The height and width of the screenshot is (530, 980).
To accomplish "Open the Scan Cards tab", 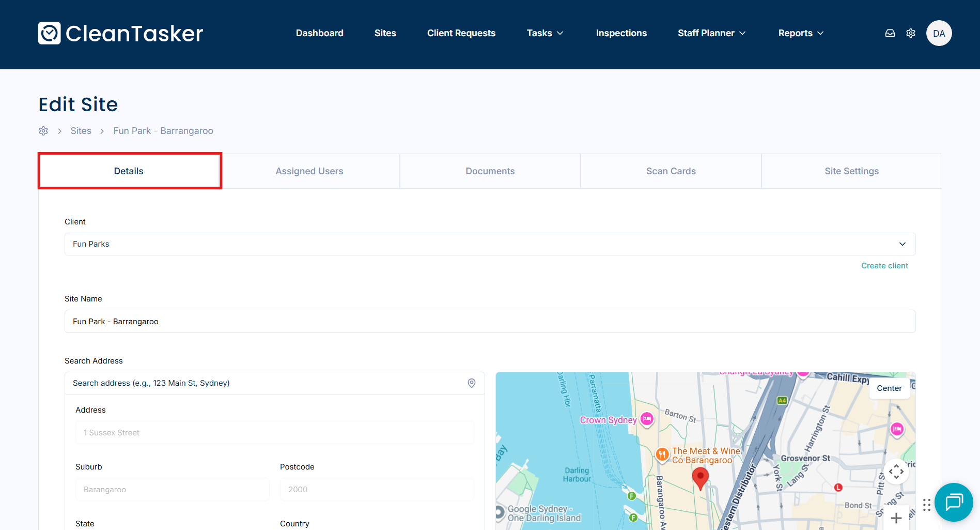I will pyautogui.click(x=671, y=171).
